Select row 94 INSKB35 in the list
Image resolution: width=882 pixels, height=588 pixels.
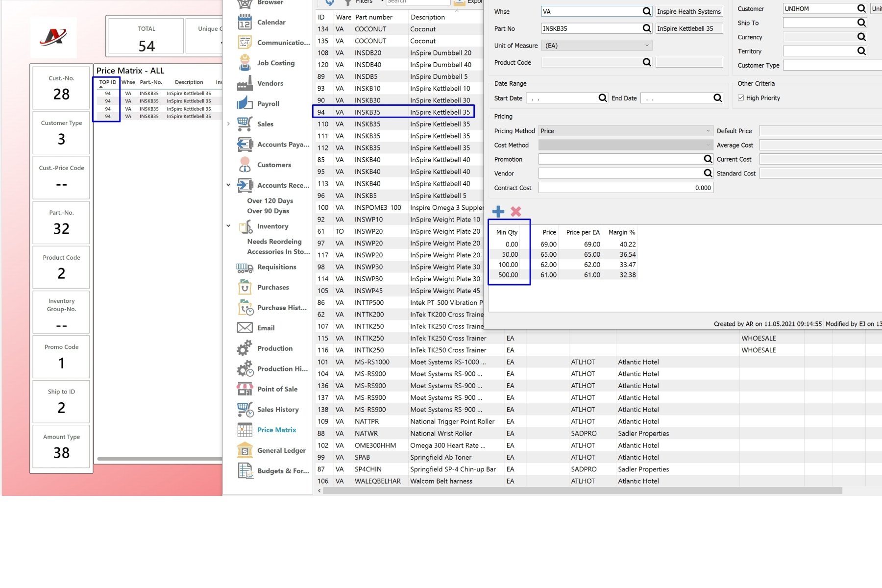(393, 112)
